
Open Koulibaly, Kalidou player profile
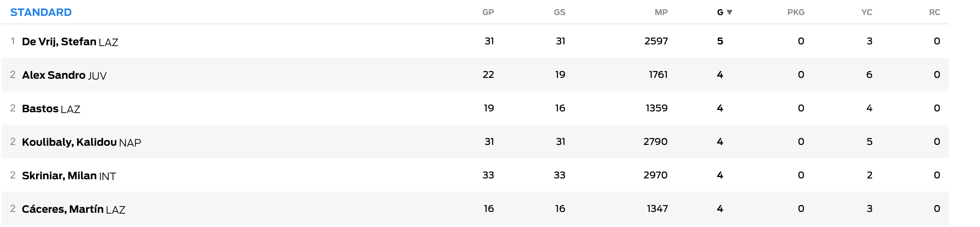point(69,142)
